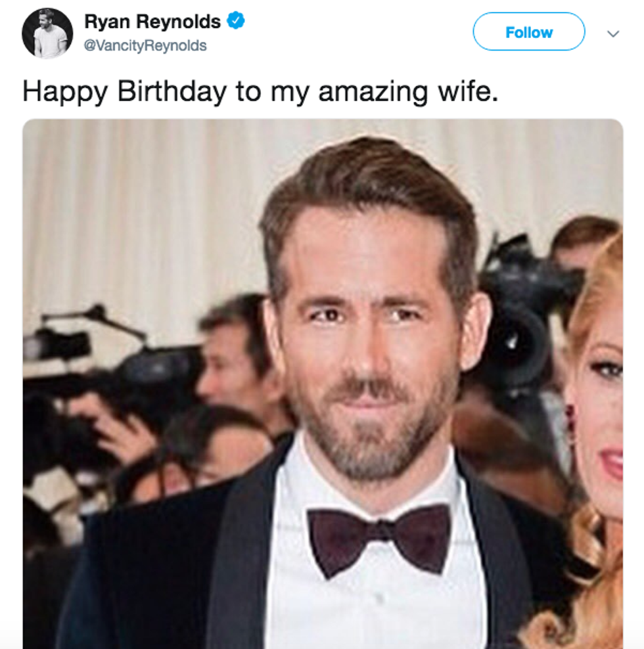This screenshot has width=644, height=649.
Task: Select the blue checkmark verification icon
Action: [236, 22]
